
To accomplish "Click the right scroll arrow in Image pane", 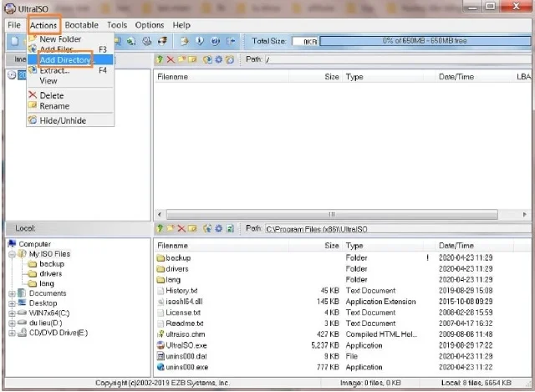I will point(524,215).
